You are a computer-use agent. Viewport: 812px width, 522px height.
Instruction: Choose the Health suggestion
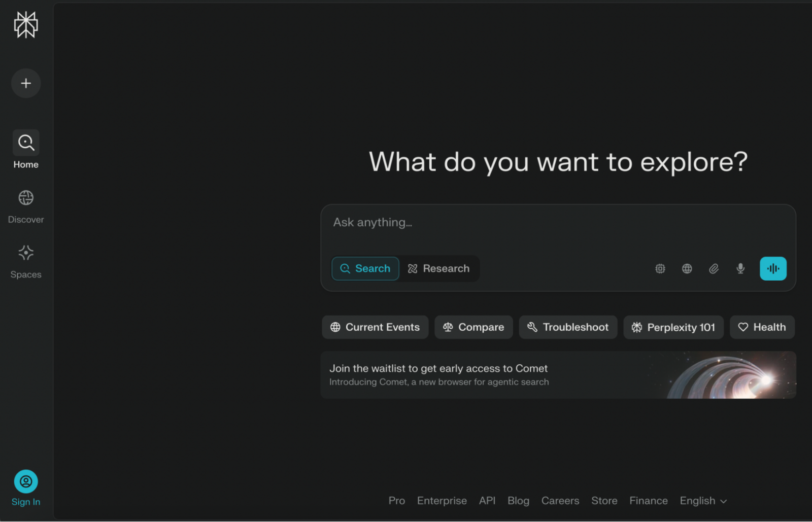762,327
